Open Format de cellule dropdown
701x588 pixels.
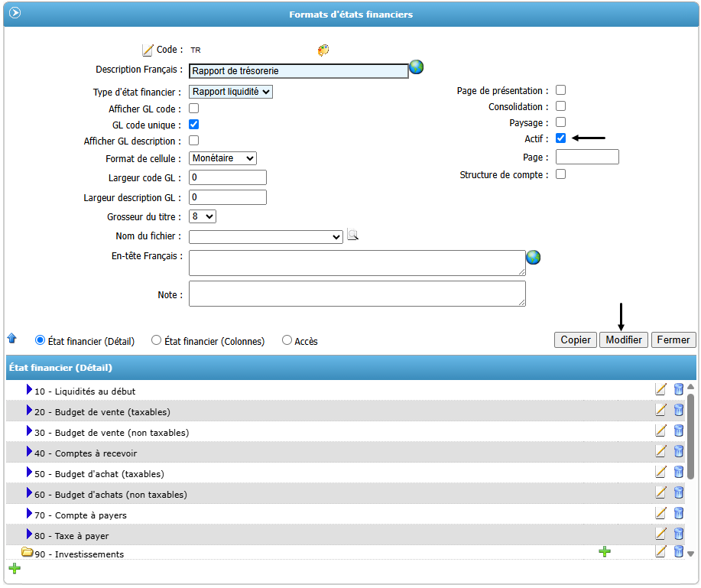pos(222,158)
